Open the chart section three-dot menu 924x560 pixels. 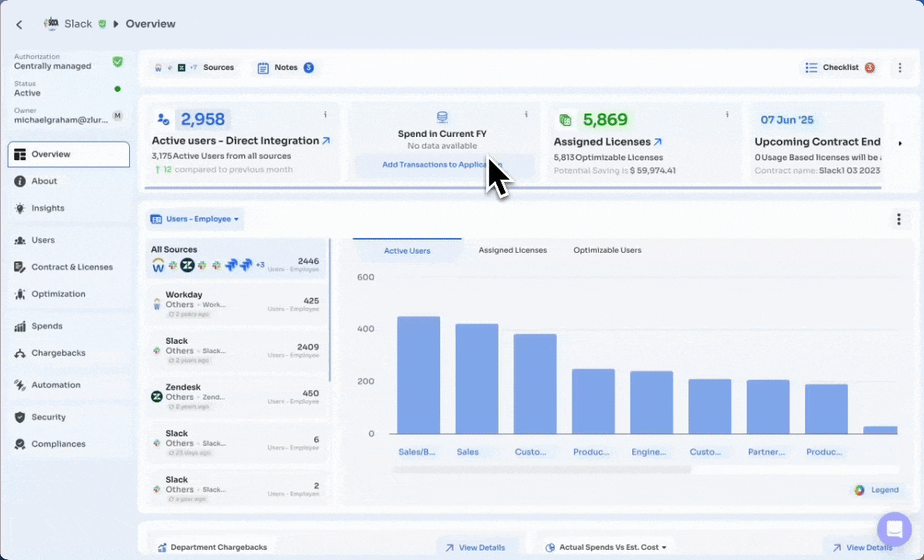tap(898, 219)
